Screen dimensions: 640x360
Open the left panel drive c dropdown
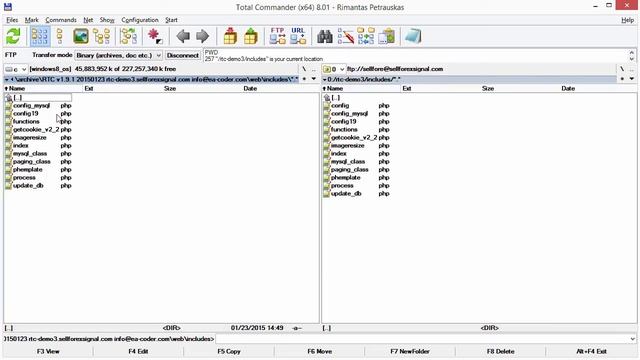pos(16,69)
